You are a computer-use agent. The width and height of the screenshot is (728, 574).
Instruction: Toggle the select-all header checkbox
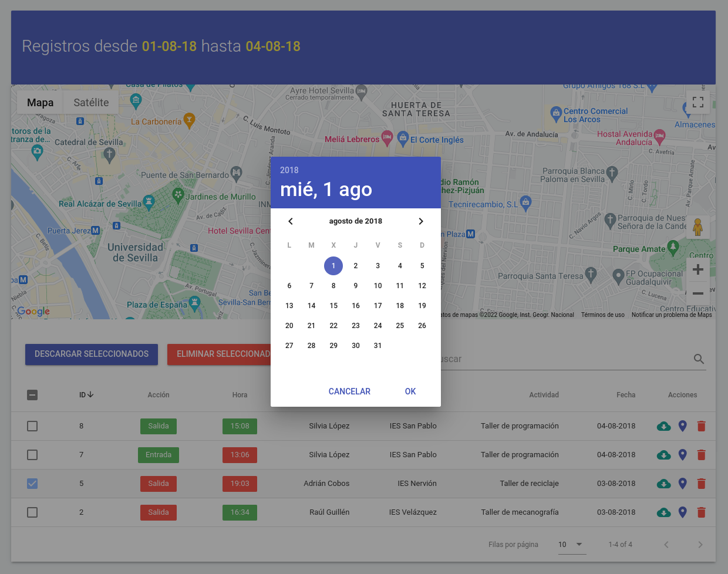32,395
